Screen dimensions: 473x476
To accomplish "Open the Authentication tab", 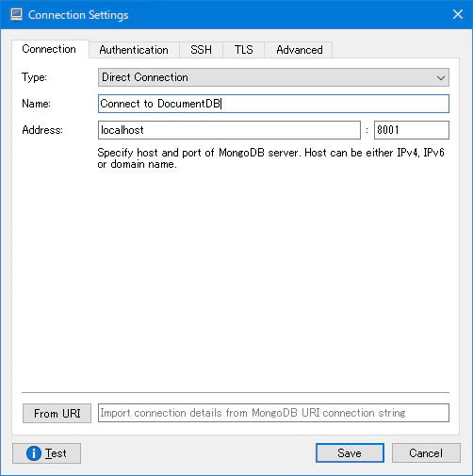I will (x=134, y=50).
